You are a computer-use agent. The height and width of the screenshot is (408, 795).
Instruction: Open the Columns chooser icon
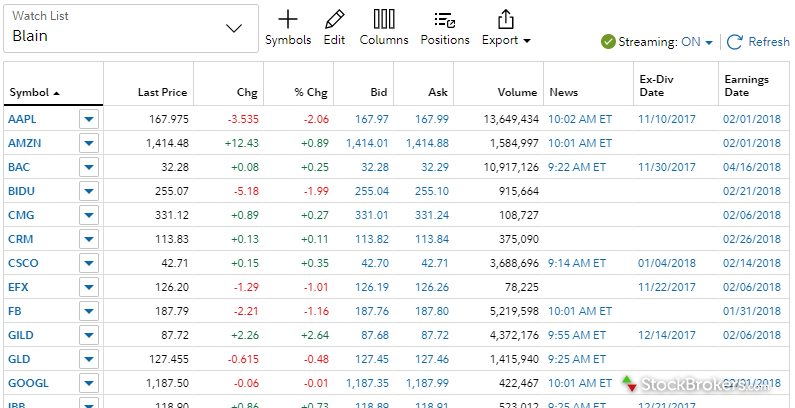(x=384, y=20)
